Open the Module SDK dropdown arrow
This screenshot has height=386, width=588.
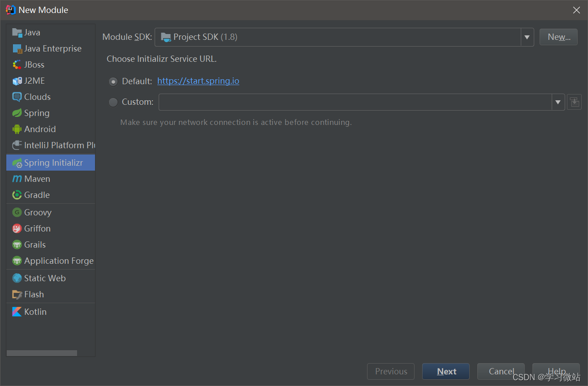point(527,37)
